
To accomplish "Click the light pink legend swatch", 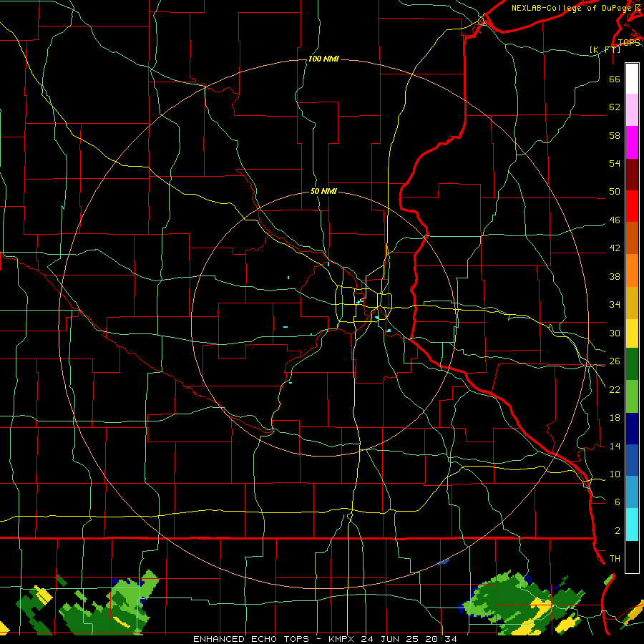I will [x=632, y=110].
